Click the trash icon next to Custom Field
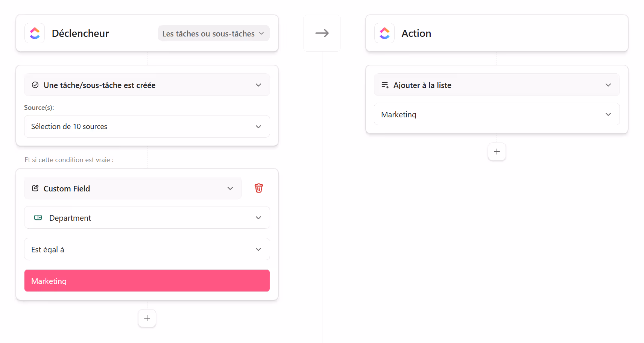This screenshot has width=644, height=343. 258,188
